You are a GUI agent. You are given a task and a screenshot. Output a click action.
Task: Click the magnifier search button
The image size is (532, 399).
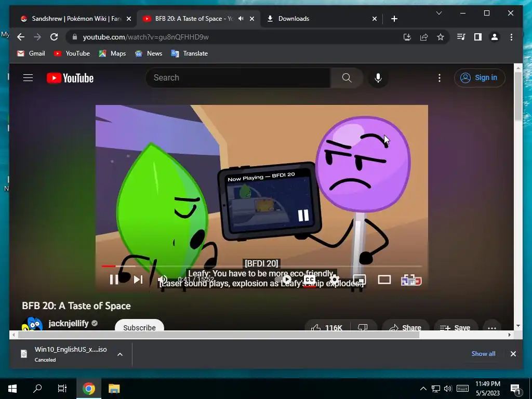click(347, 78)
